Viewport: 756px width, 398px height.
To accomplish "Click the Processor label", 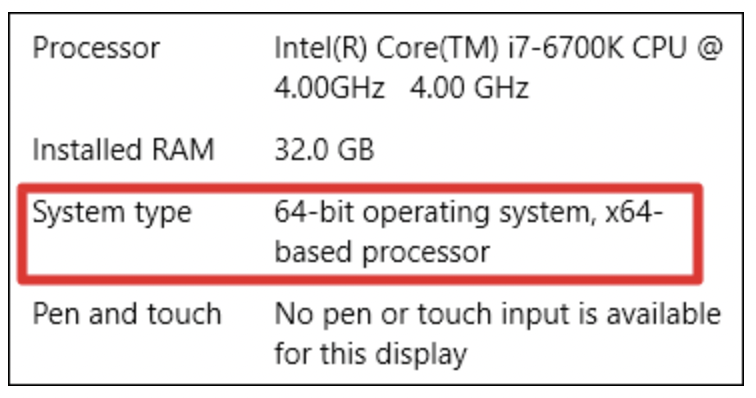I will [96, 48].
